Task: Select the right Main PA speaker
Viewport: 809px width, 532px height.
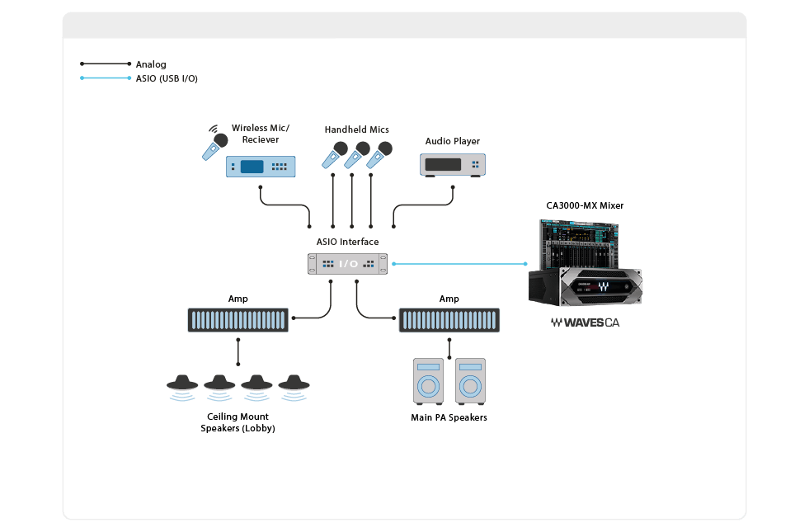Action: pyautogui.click(x=470, y=379)
